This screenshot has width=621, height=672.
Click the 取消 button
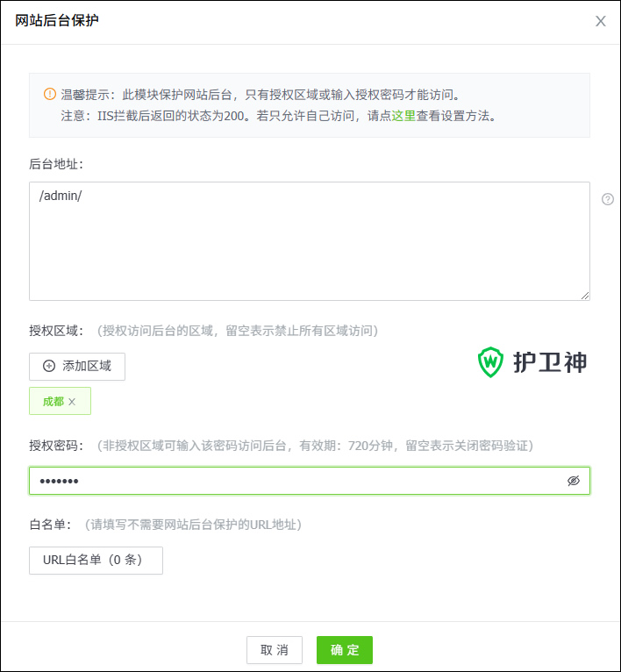[275, 650]
